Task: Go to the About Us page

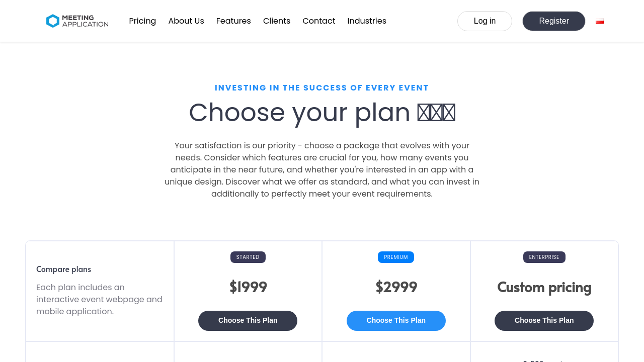Action: (x=186, y=21)
